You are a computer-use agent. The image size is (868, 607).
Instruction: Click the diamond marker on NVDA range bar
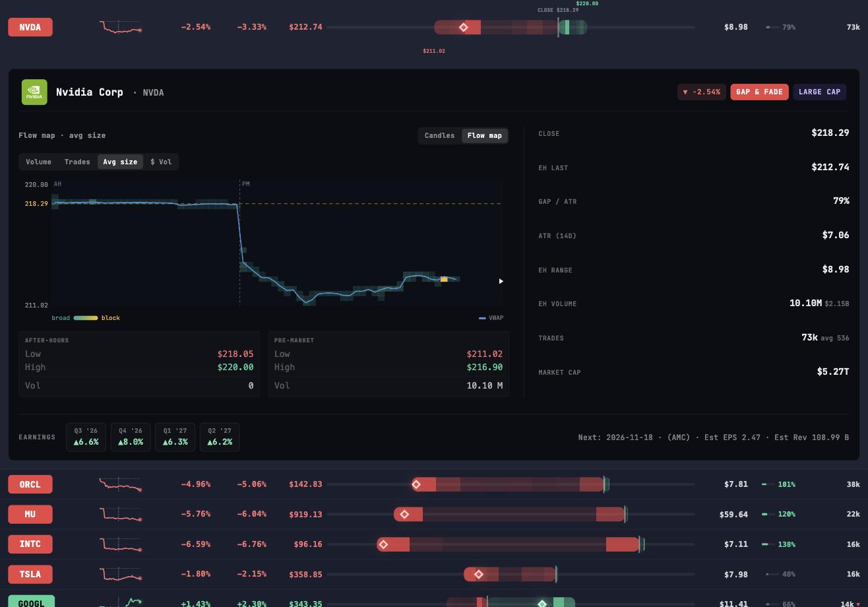point(463,27)
